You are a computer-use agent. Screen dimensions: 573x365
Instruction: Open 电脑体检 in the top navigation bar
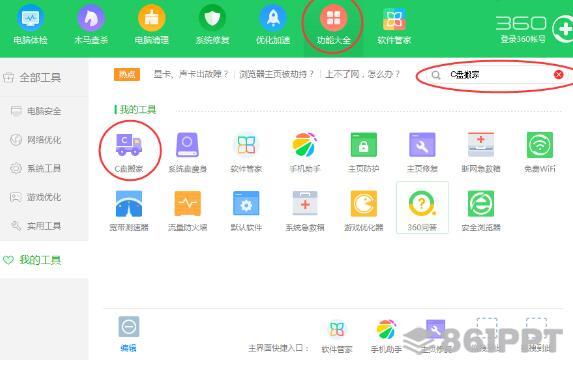coord(30,26)
